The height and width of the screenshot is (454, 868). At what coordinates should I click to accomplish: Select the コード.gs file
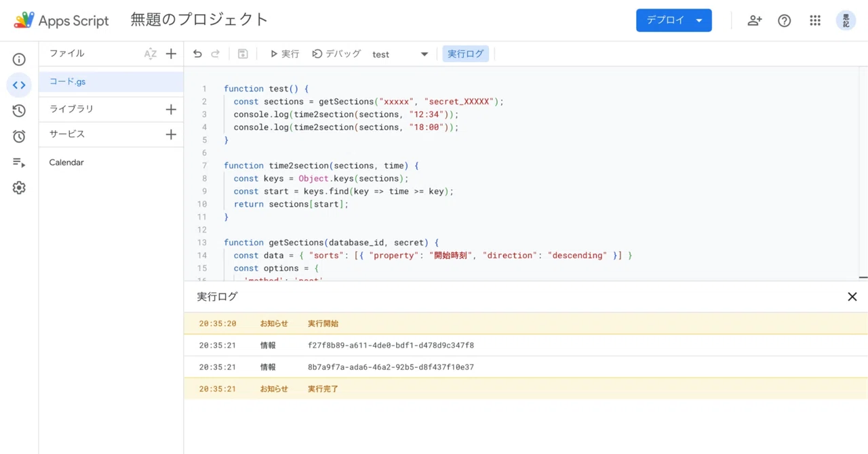click(111, 81)
